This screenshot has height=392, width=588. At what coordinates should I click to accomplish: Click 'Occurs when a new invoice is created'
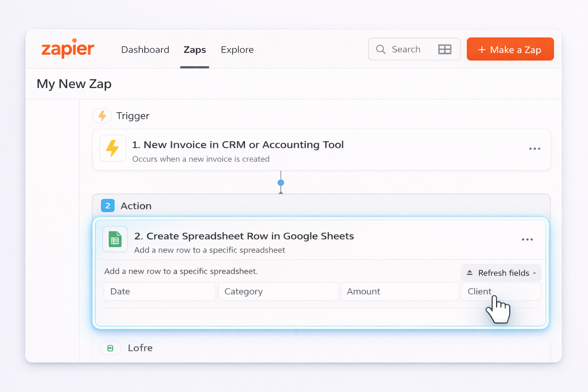[x=201, y=159]
